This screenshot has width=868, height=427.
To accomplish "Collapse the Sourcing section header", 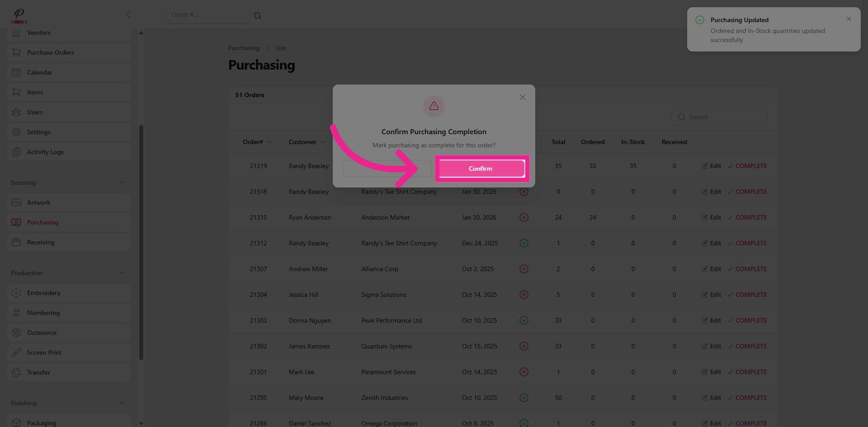I will click(122, 183).
